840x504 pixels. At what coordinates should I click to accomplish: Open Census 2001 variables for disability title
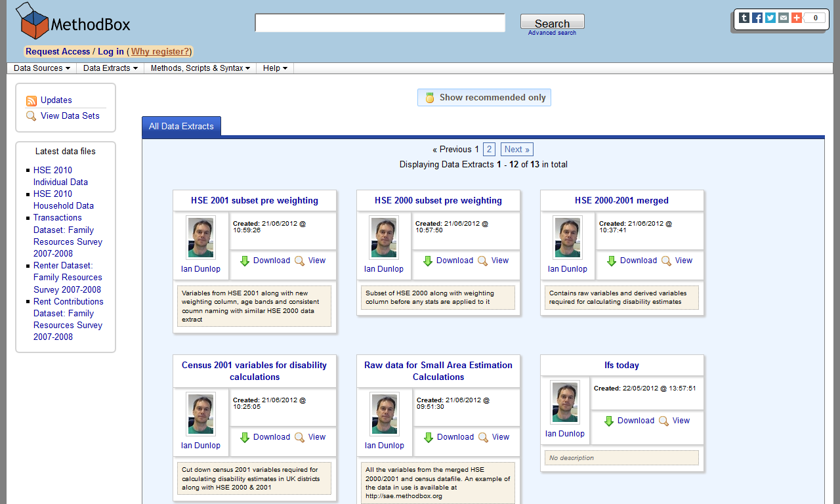pyautogui.click(x=255, y=371)
